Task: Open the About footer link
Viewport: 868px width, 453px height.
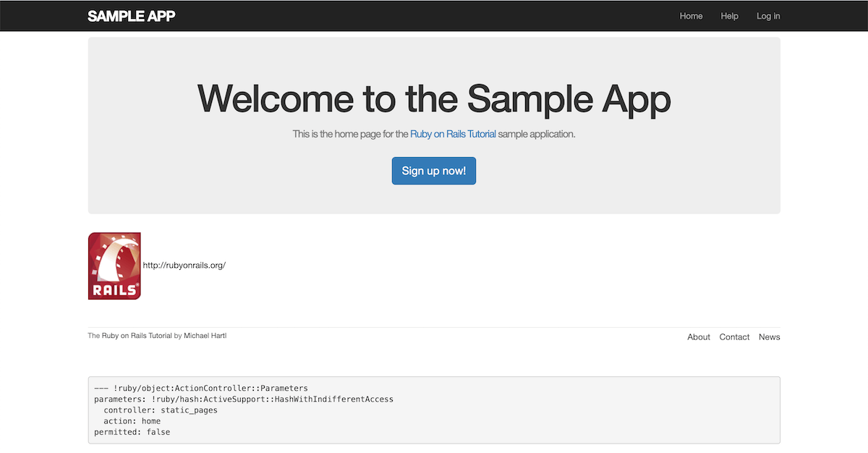Action: point(699,337)
